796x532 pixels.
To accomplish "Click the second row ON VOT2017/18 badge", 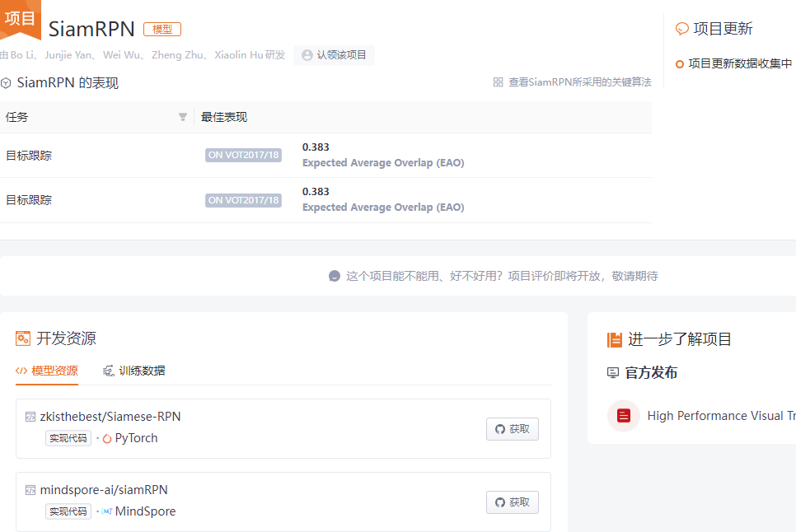I will coord(243,200).
